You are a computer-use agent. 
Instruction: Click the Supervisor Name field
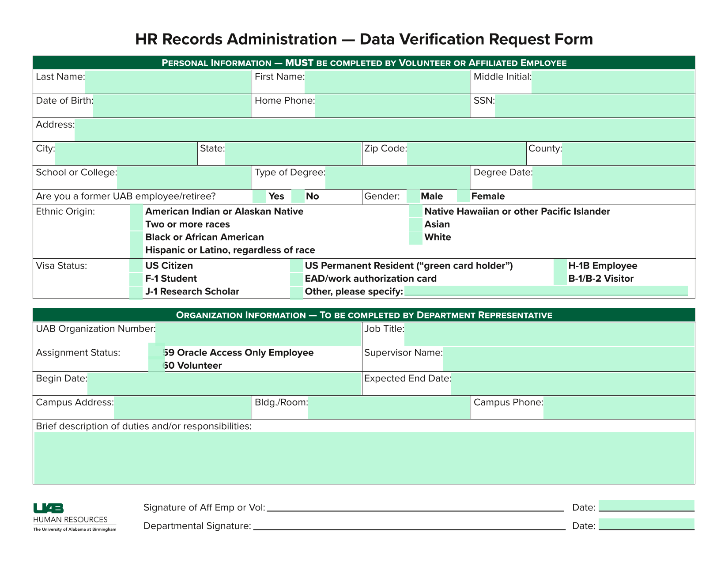tap(569, 359)
